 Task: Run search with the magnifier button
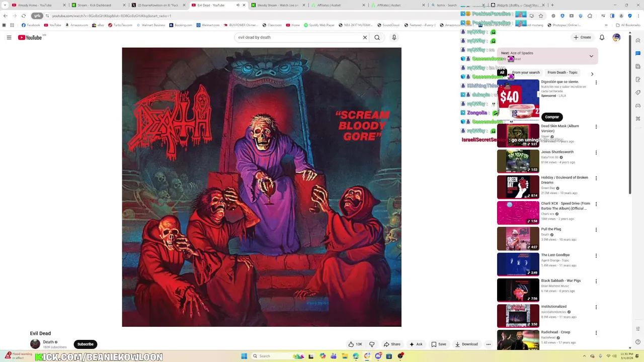(x=377, y=37)
